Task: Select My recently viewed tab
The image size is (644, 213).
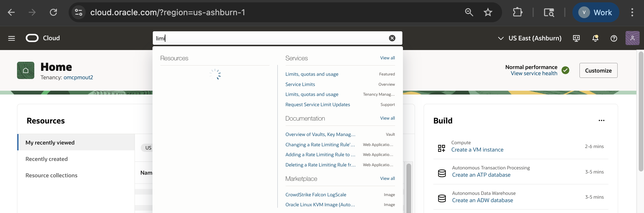Action: point(50,142)
